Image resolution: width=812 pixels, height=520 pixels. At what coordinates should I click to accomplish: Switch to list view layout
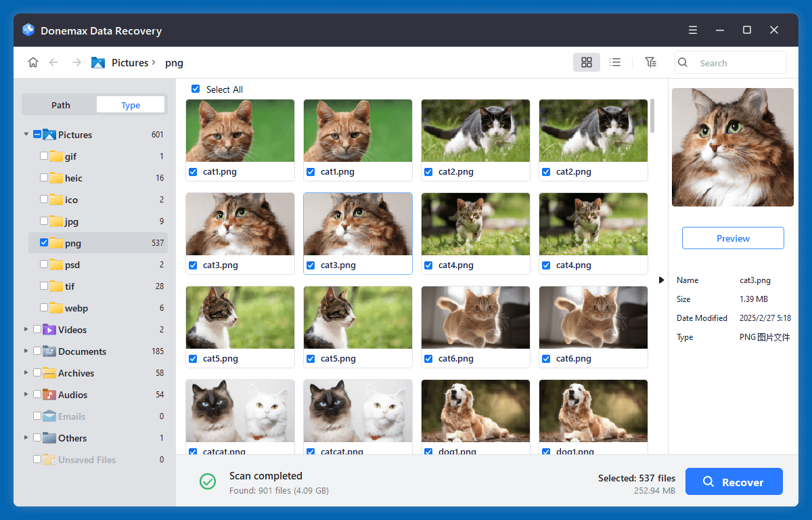click(x=615, y=62)
